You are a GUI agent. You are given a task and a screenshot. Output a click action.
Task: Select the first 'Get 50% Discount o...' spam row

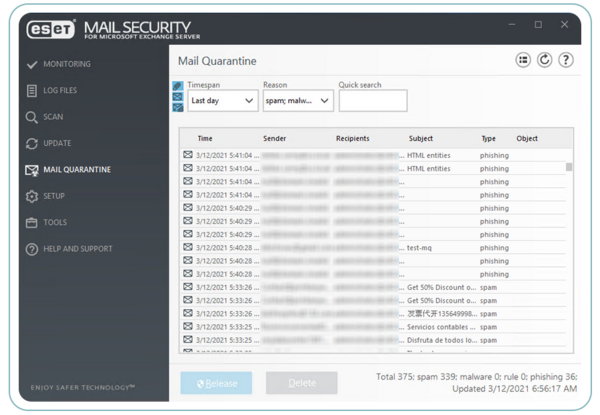[373, 287]
